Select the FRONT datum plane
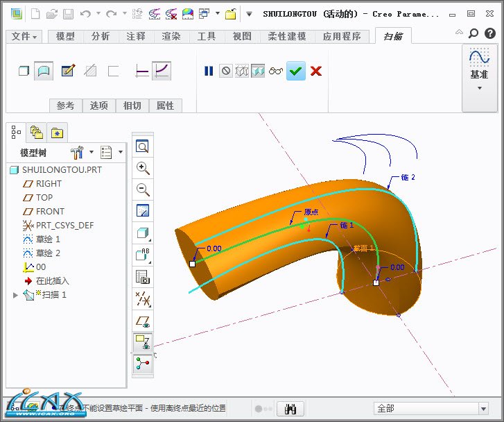 tap(50, 212)
